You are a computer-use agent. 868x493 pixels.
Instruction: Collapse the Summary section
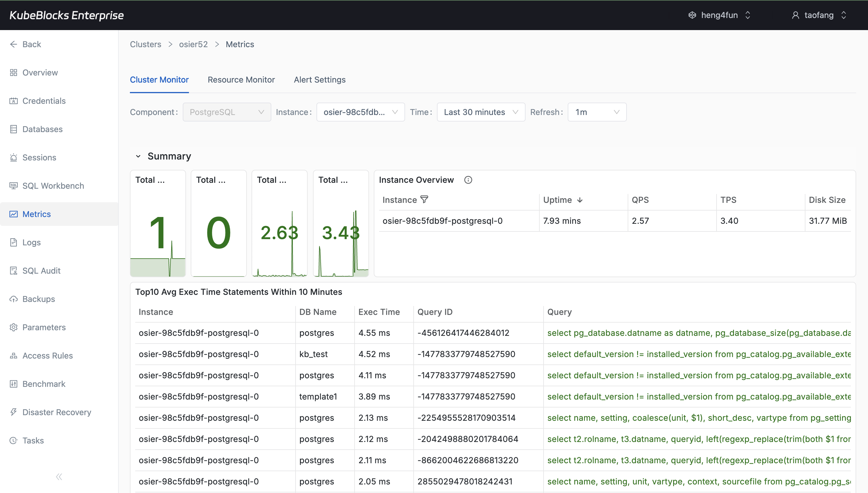pyautogui.click(x=138, y=156)
